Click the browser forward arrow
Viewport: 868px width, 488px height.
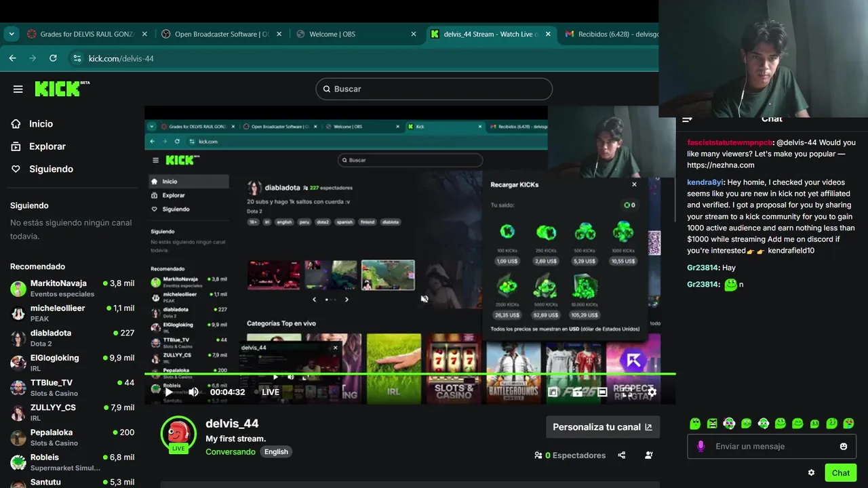tap(33, 58)
